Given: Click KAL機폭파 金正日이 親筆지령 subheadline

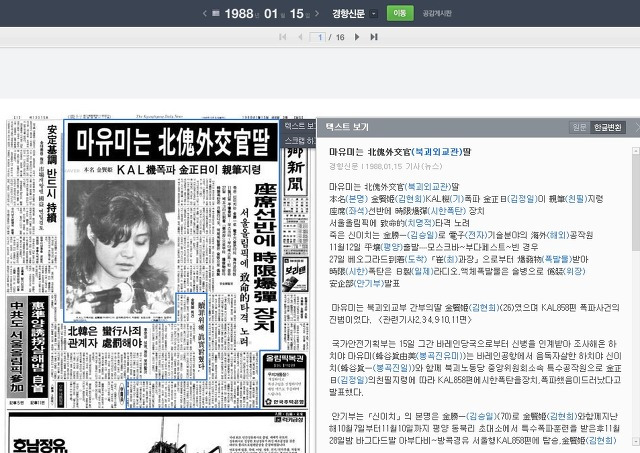Looking at the screenshot, I should [189, 170].
